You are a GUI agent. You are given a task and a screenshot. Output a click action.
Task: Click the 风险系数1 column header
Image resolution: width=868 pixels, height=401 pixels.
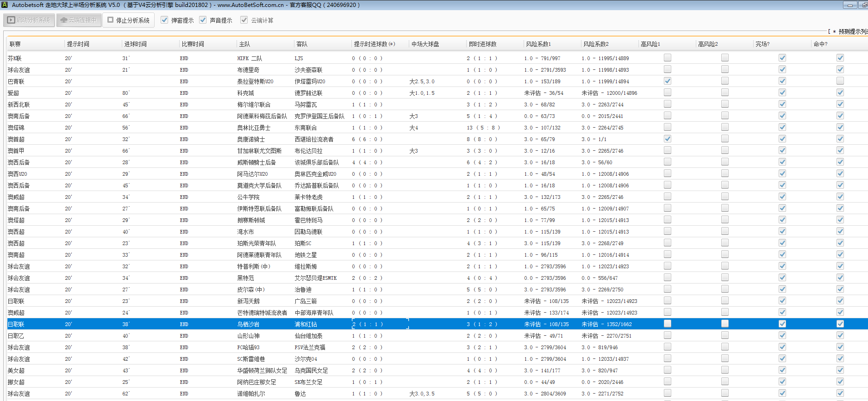click(538, 44)
